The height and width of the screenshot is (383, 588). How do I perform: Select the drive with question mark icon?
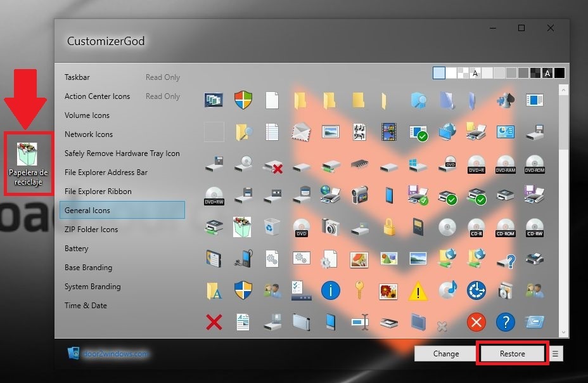coord(506,261)
